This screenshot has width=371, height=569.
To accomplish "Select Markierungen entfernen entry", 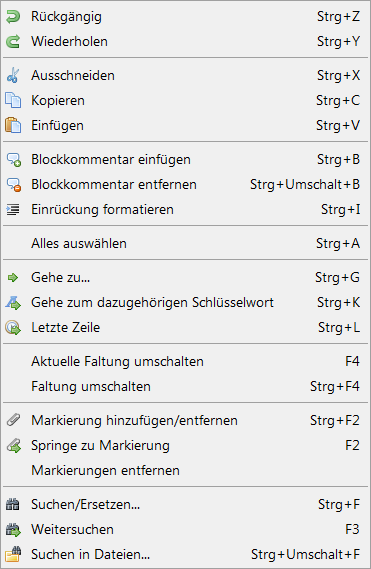I will click(x=186, y=471).
